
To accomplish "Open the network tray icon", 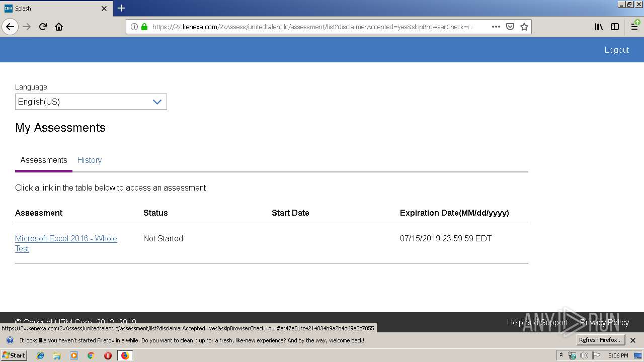I will [x=572, y=355].
